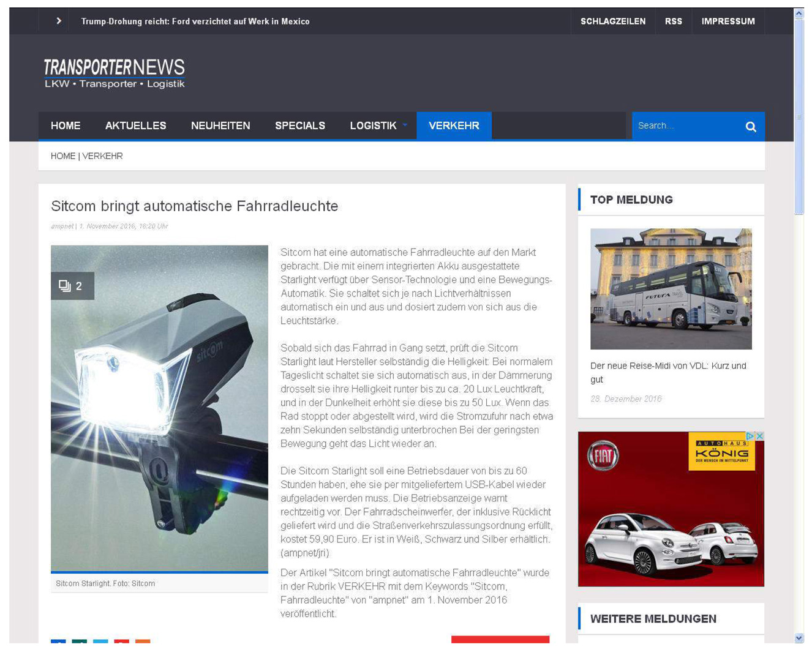The height and width of the screenshot is (652, 812).
Task: Open the image gallery icon showing 2
Action: tap(72, 286)
